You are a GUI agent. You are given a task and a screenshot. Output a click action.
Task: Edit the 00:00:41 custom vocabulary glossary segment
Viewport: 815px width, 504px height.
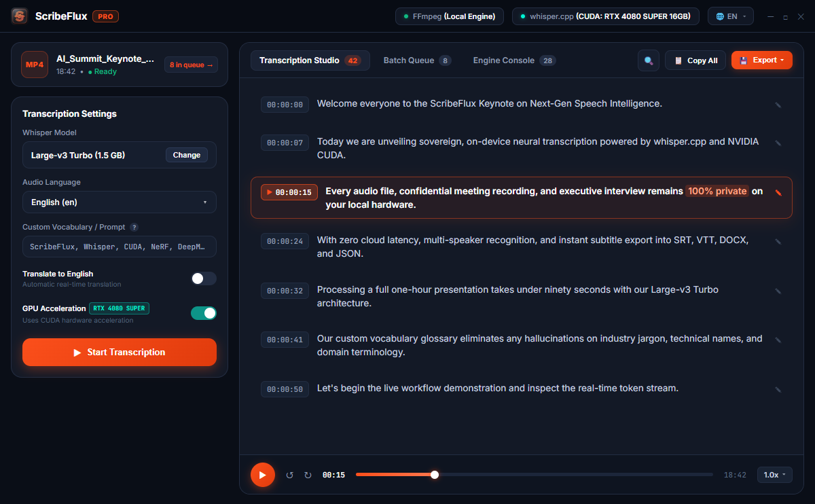pos(778,340)
